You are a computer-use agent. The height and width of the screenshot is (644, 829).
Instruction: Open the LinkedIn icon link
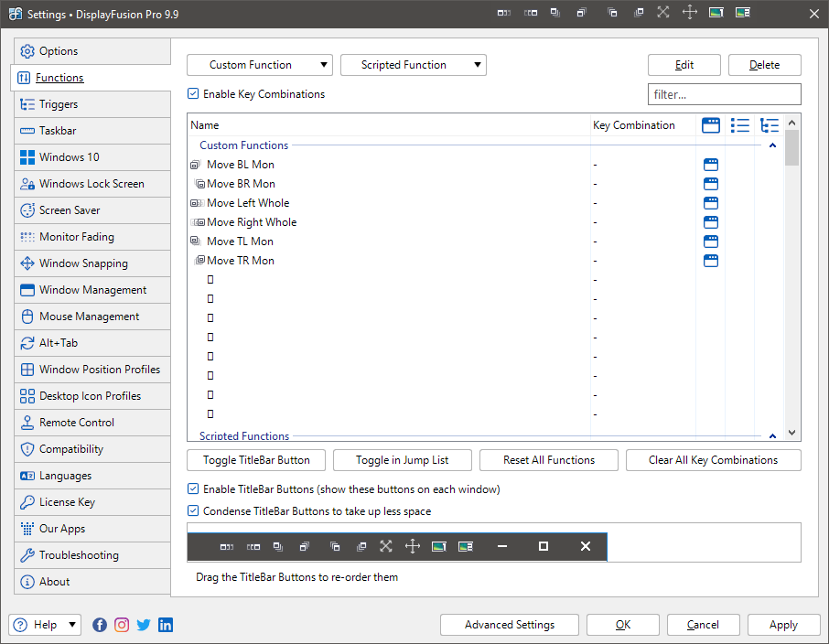pos(166,625)
